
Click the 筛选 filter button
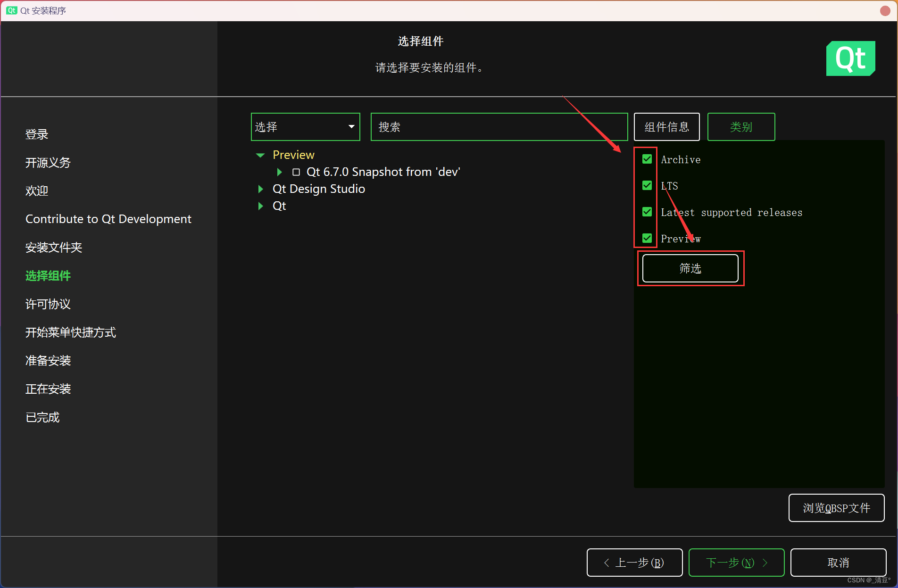pyautogui.click(x=690, y=268)
